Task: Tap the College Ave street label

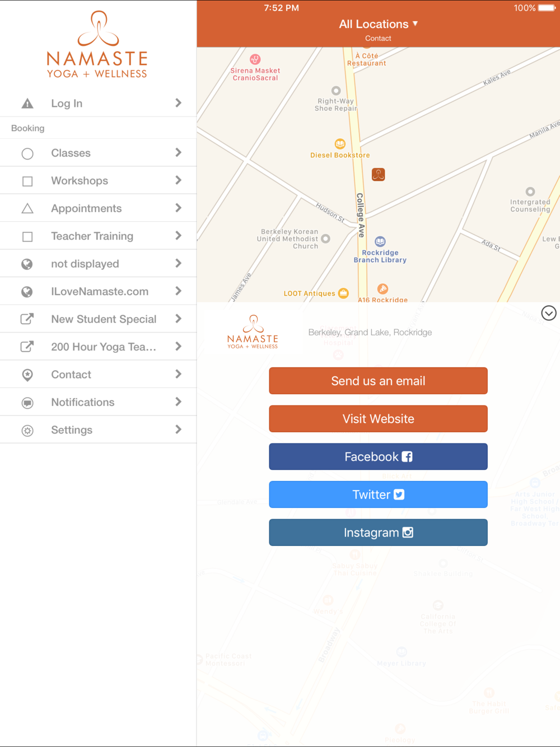Action: [361, 216]
